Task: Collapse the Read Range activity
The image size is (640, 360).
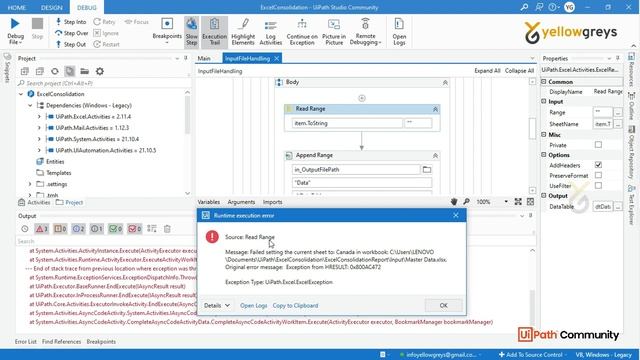Action: (435, 109)
